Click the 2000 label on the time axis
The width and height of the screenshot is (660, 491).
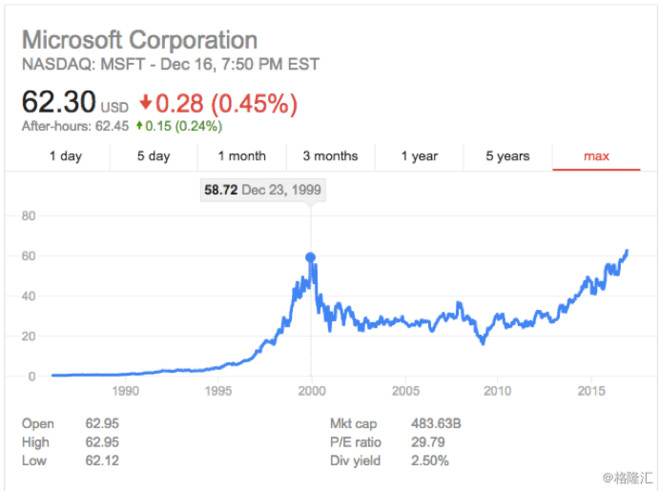click(x=311, y=391)
